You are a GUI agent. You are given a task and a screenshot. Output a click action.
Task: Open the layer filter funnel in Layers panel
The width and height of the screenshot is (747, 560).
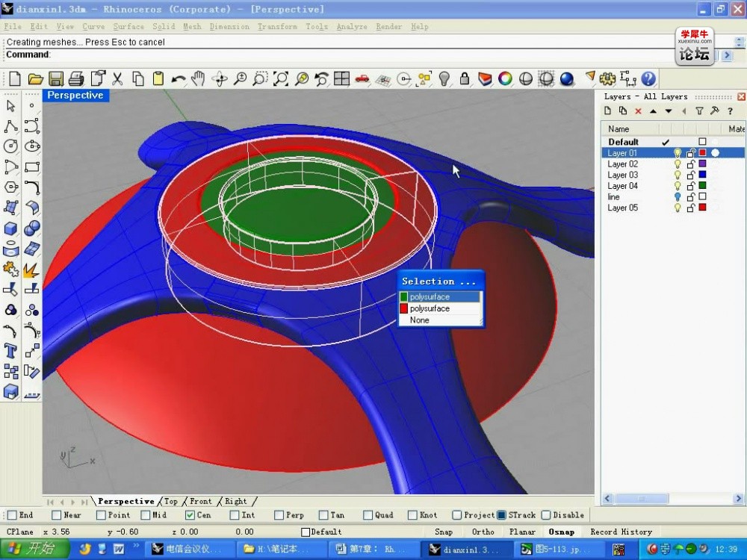pos(699,111)
